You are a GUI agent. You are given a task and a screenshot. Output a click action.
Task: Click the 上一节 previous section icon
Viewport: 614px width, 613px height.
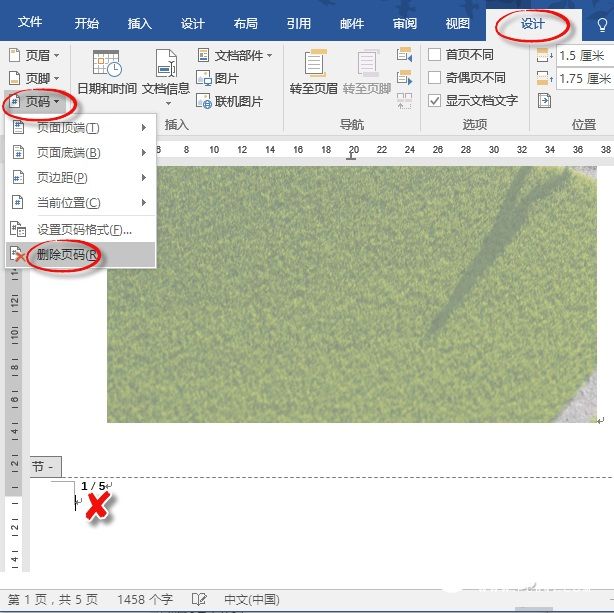pos(405,55)
